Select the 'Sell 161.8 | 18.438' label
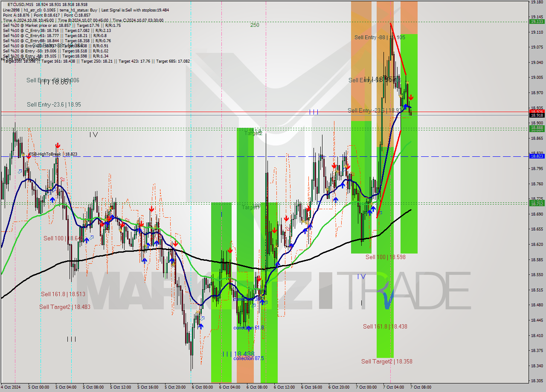The width and height of the screenshot is (546, 392). pos(385,326)
